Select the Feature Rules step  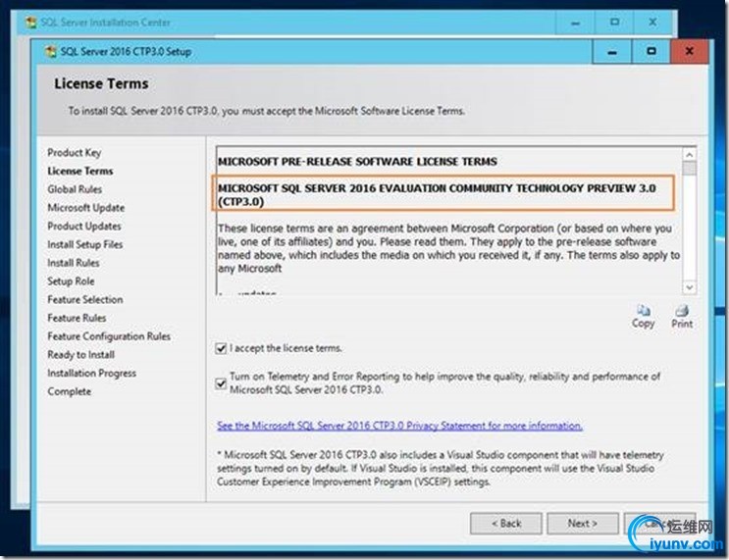(77, 318)
